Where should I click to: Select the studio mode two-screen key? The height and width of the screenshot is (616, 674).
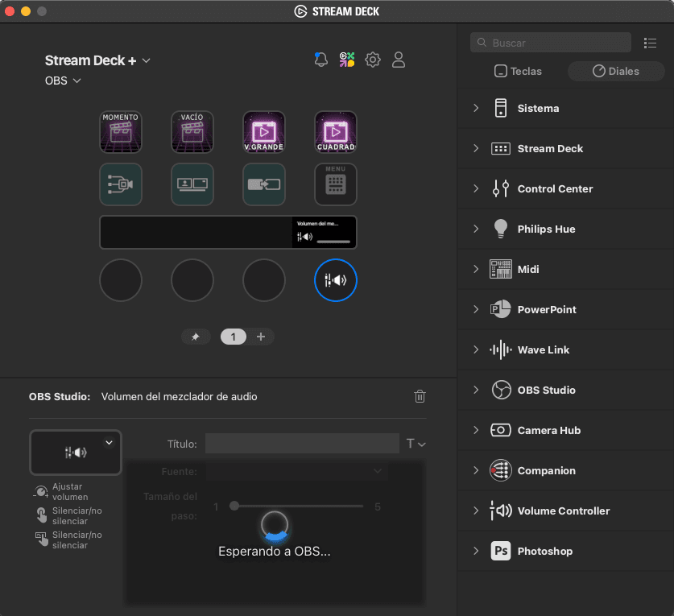click(x=192, y=184)
